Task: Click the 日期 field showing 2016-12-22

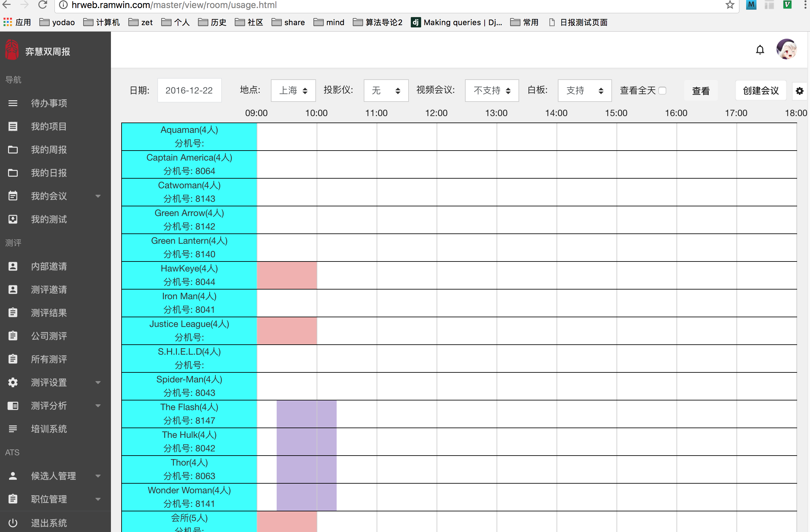Action: tap(189, 91)
